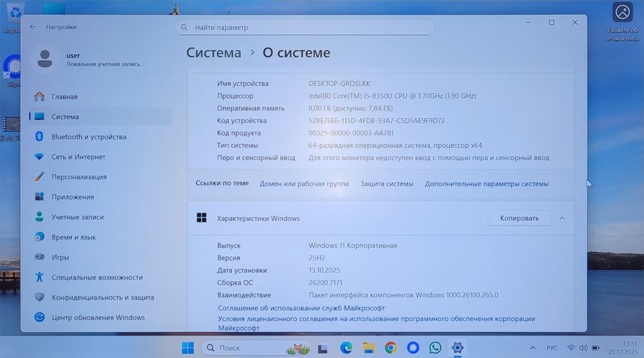This screenshot has height=358, width=644.
Task: Click the Settings gear on the taskbar
Action: click(x=457, y=348)
